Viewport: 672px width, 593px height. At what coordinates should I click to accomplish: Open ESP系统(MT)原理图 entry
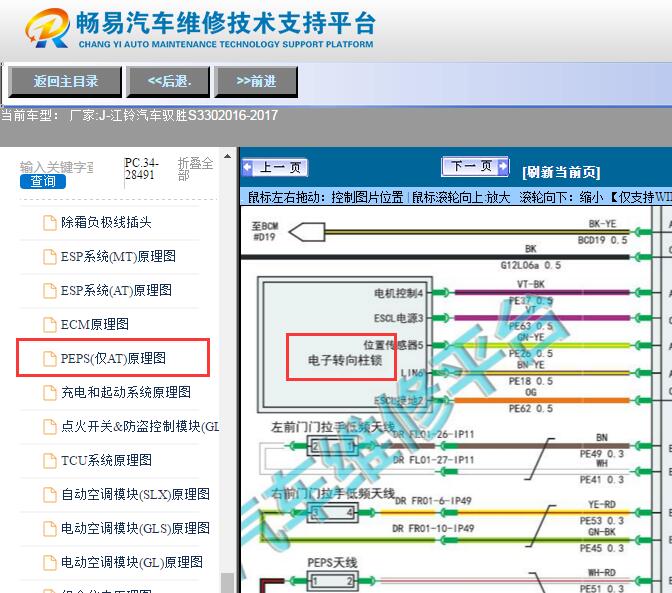click(118, 256)
